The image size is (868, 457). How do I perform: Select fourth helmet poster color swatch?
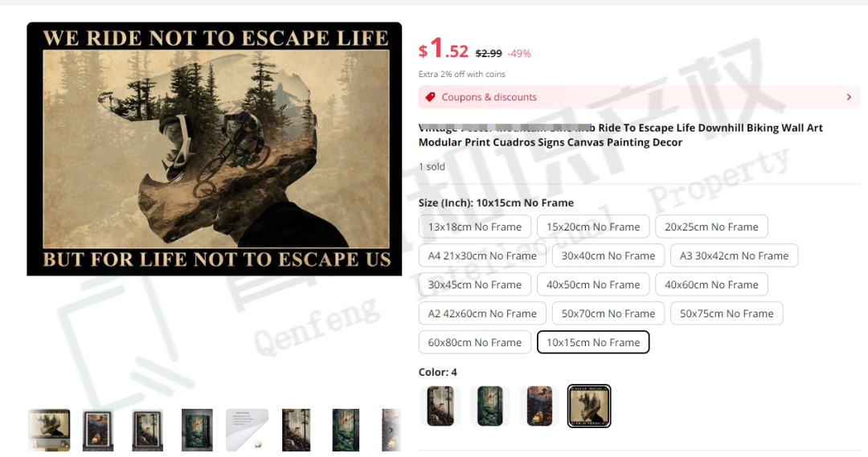point(589,406)
